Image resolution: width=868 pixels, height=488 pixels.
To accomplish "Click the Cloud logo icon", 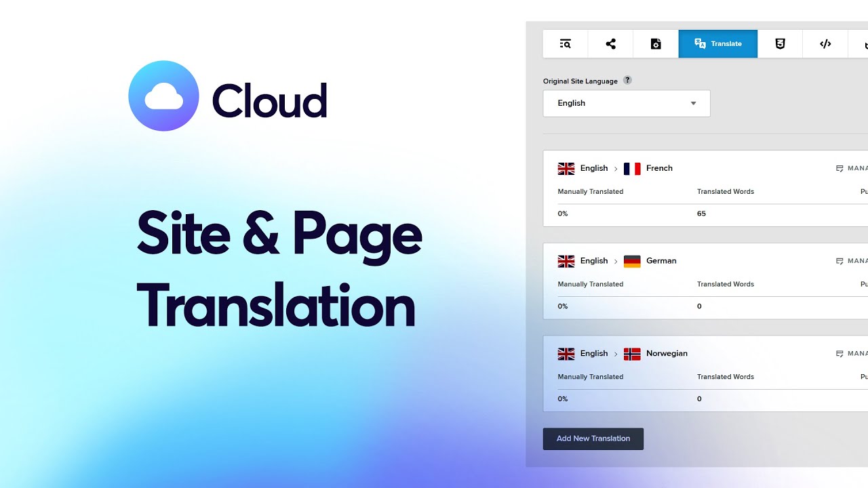I will point(163,96).
